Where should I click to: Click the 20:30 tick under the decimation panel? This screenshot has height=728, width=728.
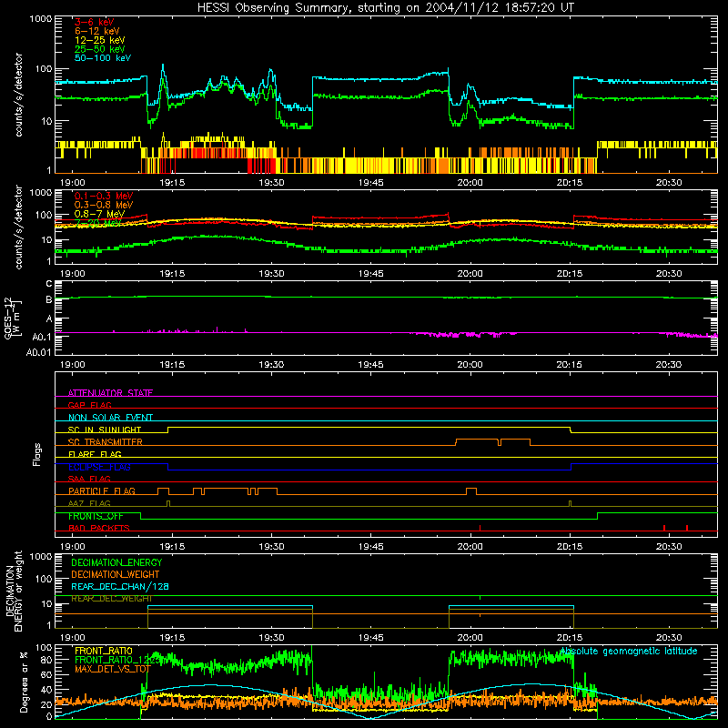pyautogui.click(x=669, y=638)
